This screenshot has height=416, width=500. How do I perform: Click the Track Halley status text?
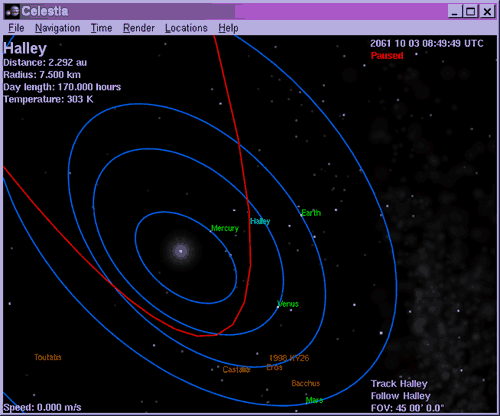399,384
